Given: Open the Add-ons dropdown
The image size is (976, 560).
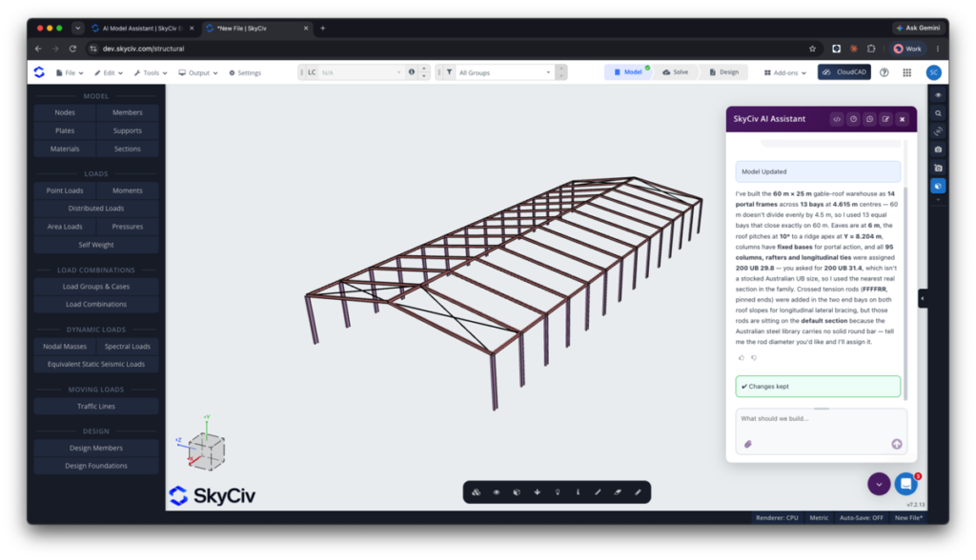Looking at the screenshot, I should pos(785,72).
